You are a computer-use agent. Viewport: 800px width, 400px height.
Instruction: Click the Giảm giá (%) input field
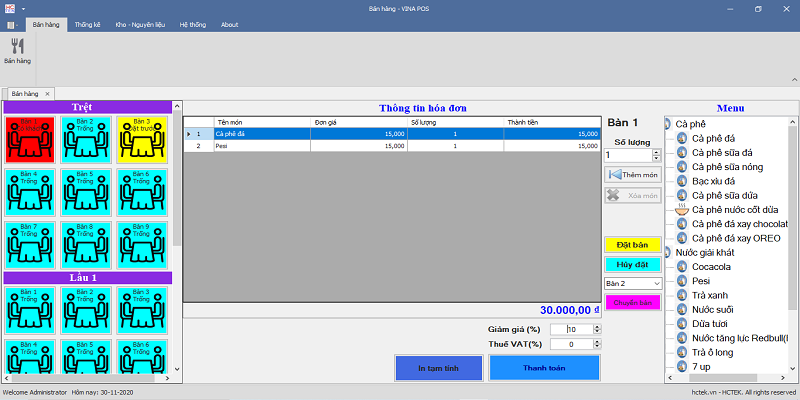(x=580, y=329)
